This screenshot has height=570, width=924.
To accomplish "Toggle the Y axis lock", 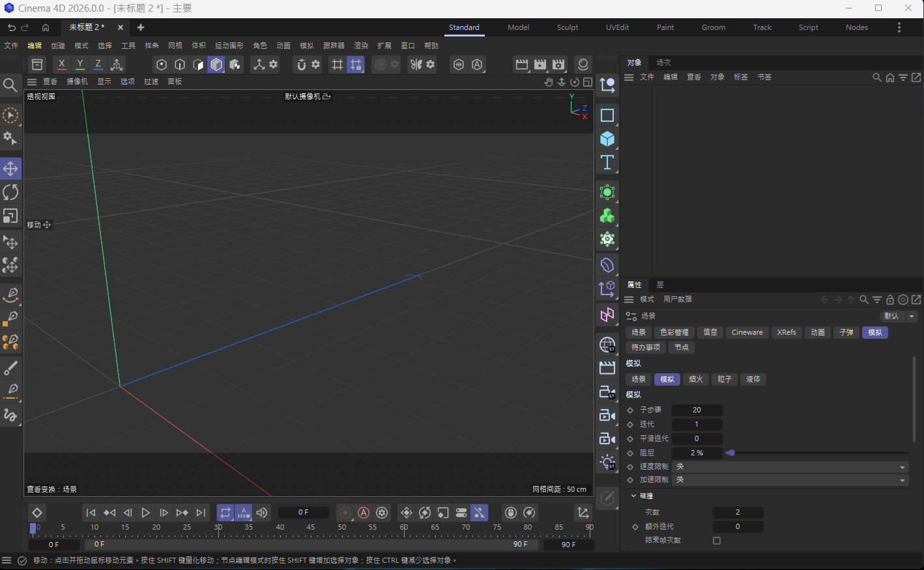I will [x=79, y=64].
